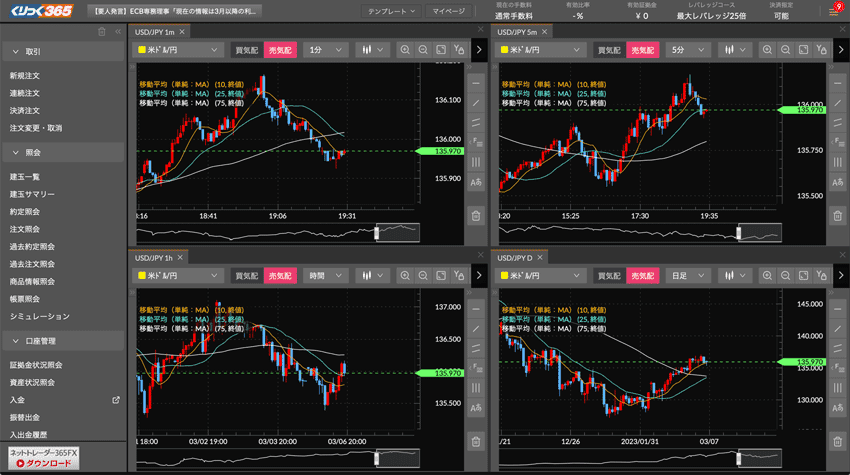This screenshot has height=475, width=850.
Task: Click fit-to-screen icon on USD/JPY 1h chart
Action: 441,274
